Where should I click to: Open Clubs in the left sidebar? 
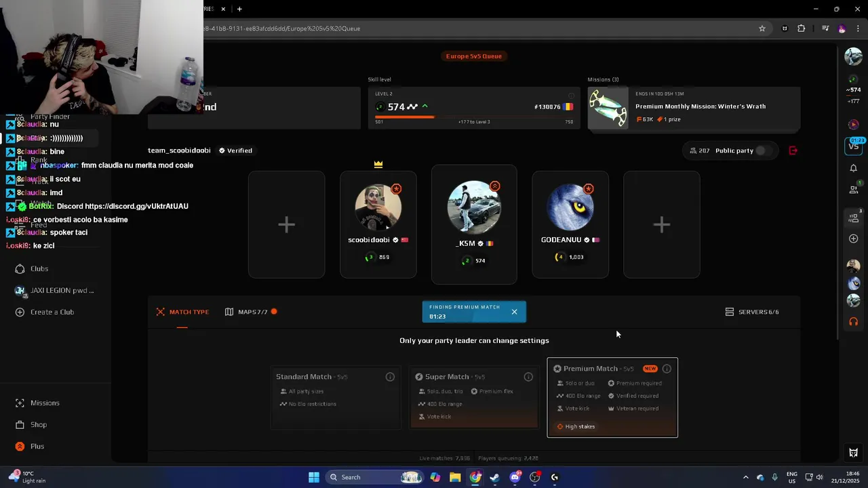(39, 268)
